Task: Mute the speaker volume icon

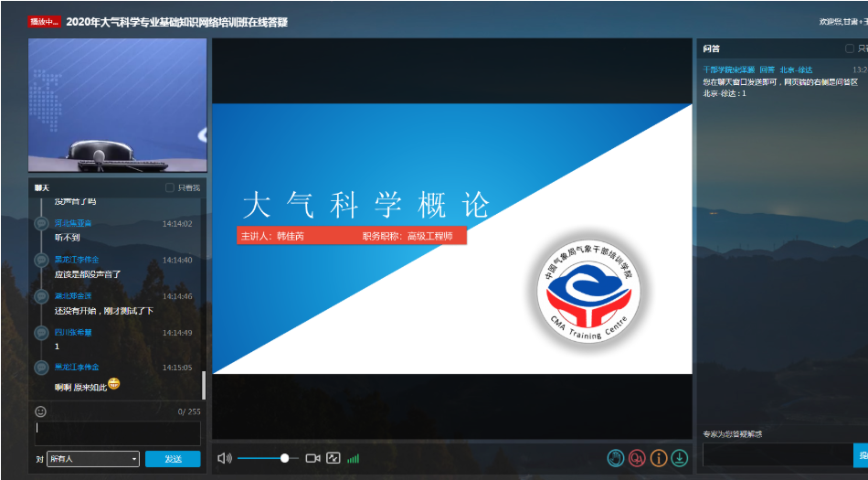Action: coord(224,458)
